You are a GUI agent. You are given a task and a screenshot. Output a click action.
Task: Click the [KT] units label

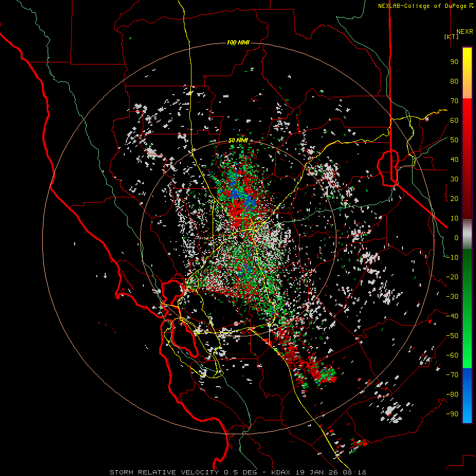coord(451,36)
